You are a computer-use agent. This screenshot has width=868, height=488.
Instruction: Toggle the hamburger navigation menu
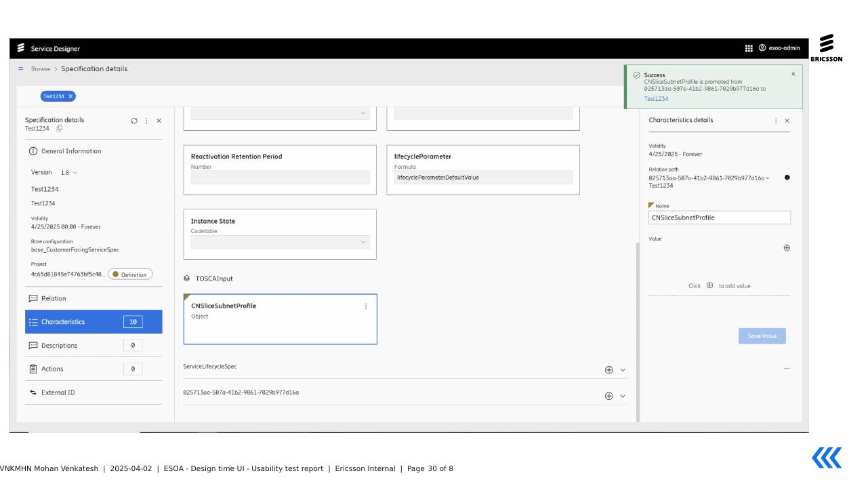pyautogui.click(x=20, y=68)
